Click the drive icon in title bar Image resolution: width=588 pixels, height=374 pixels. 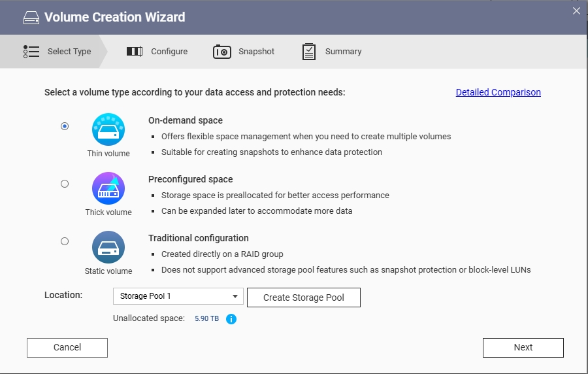[31, 18]
